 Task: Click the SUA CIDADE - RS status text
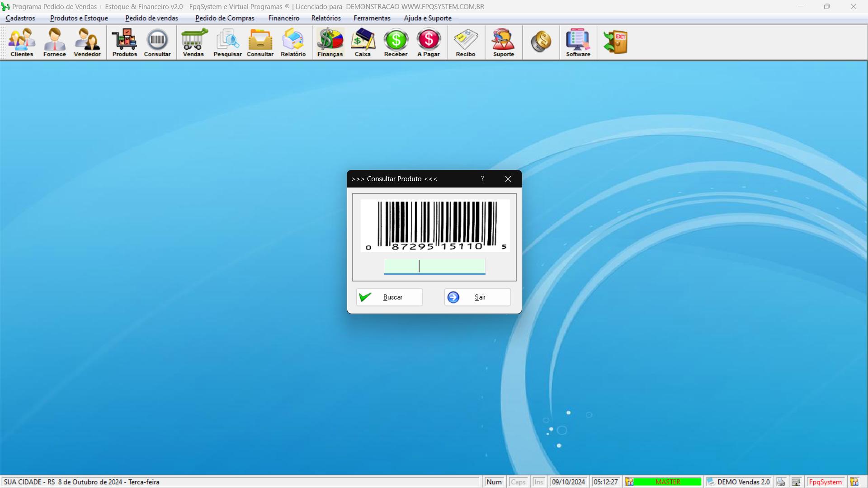pyautogui.click(x=81, y=482)
